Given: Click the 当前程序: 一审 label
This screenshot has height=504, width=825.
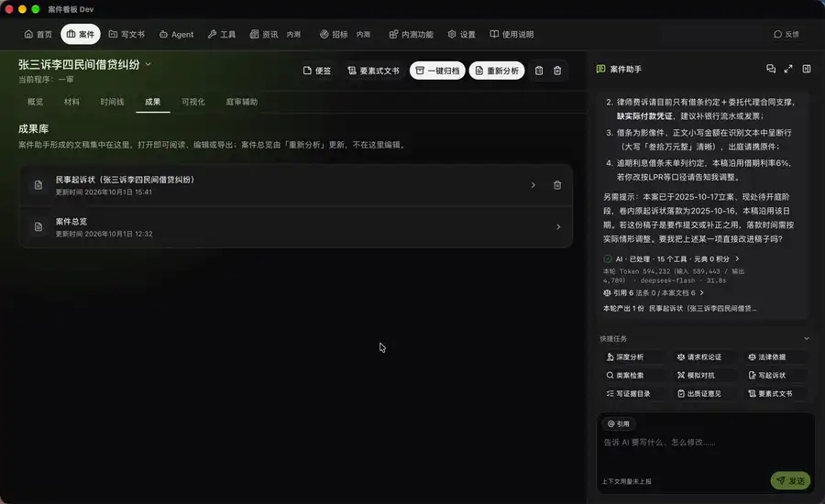Looking at the screenshot, I should point(46,80).
